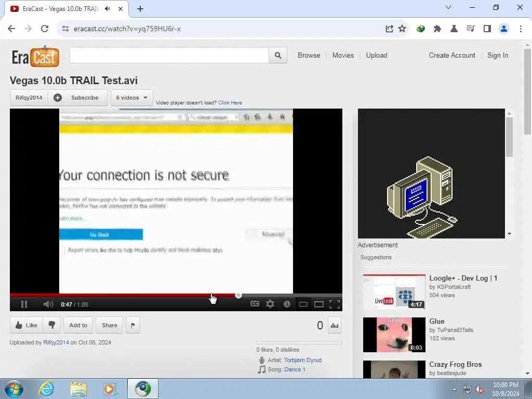This screenshot has height=399, width=532.
Task: Focus the EraCast search box
Action: coord(169,55)
